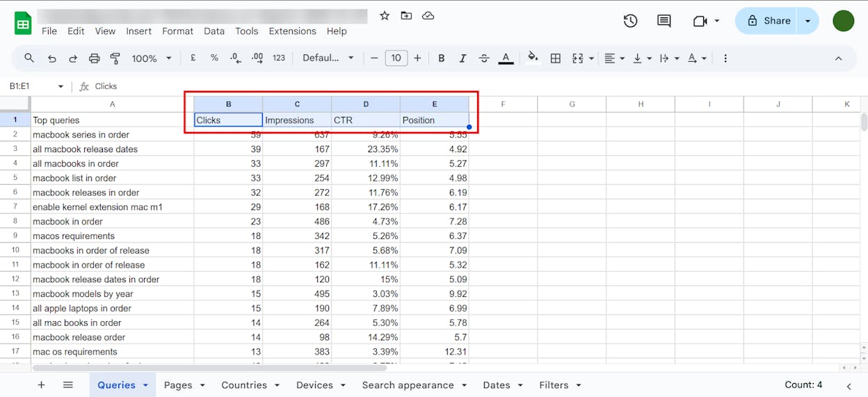868x397 pixels.
Task: Toggle bold formatting
Action: click(x=441, y=58)
